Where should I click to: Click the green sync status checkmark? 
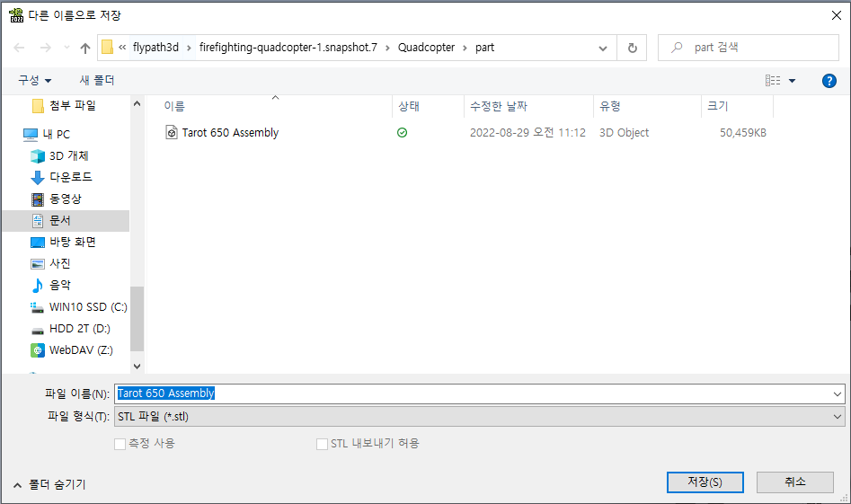[403, 132]
